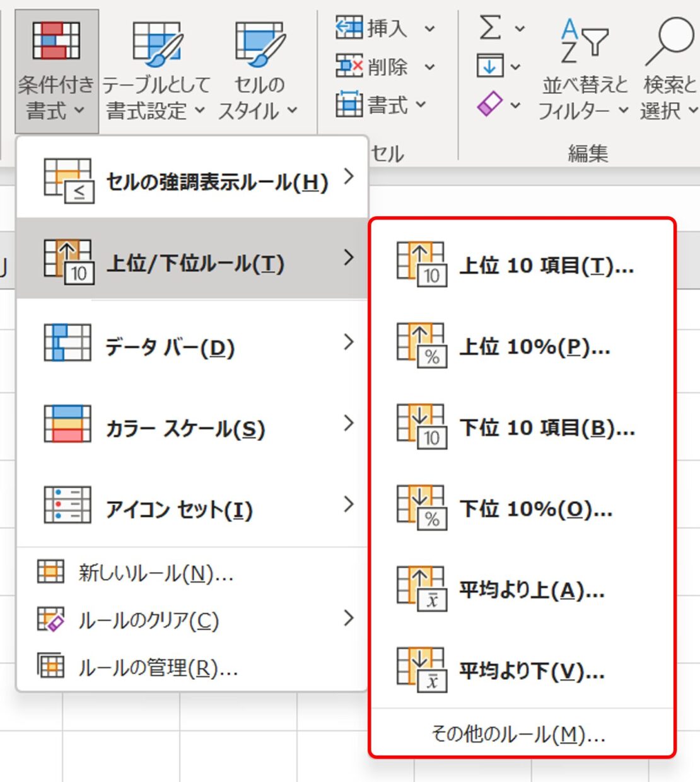700x782 pixels.
Task: Click the 挿入 button label
Action: point(388,28)
